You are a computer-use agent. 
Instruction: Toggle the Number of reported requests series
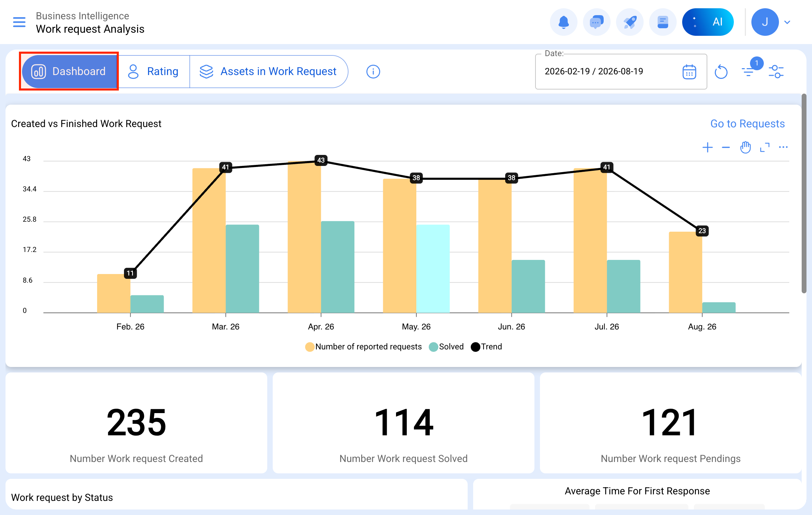pos(363,347)
